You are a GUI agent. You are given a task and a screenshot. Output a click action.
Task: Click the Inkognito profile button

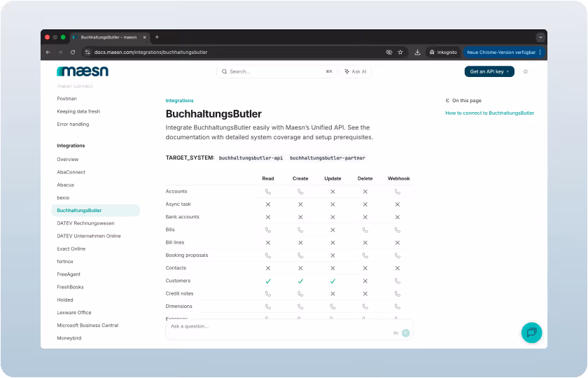pyautogui.click(x=443, y=52)
